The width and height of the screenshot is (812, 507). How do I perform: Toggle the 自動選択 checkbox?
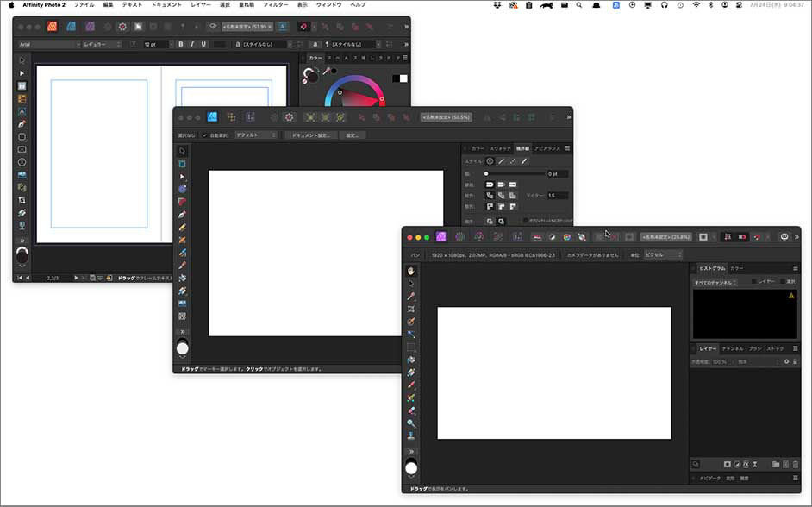point(204,135)
